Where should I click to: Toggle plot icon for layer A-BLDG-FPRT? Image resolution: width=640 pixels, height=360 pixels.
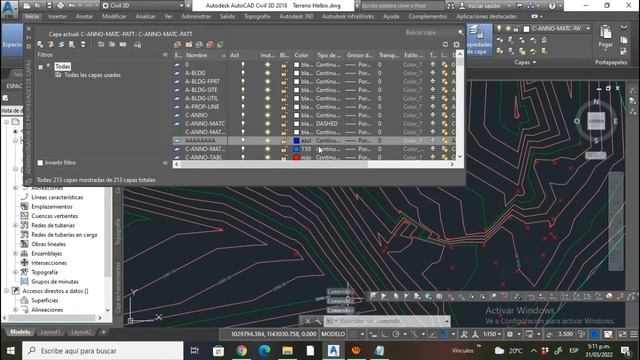[x=433, y=82]
